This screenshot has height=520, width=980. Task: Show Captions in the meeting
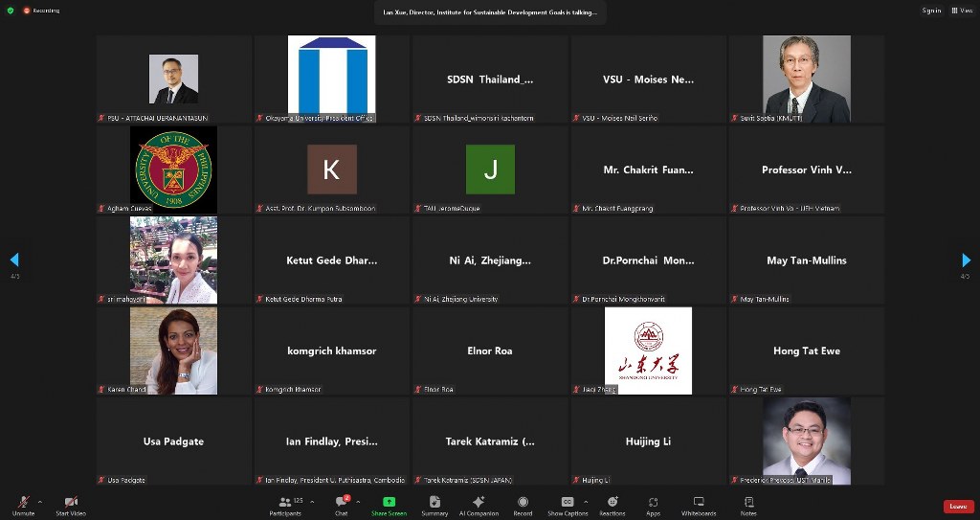click(x=568, y=505)
